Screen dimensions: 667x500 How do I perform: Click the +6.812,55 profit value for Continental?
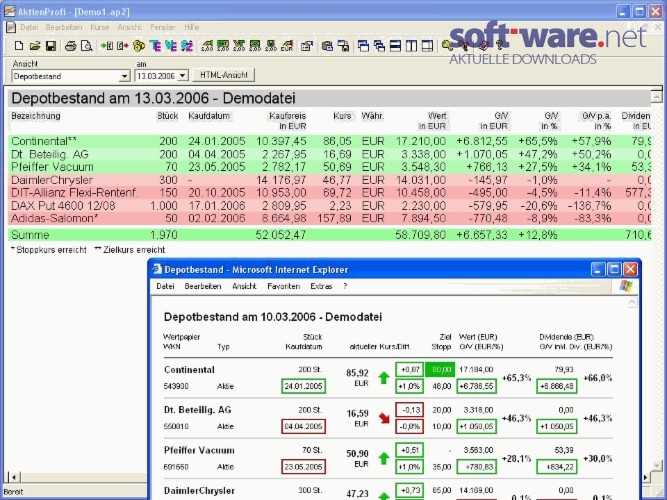click(x=482, y=141)
